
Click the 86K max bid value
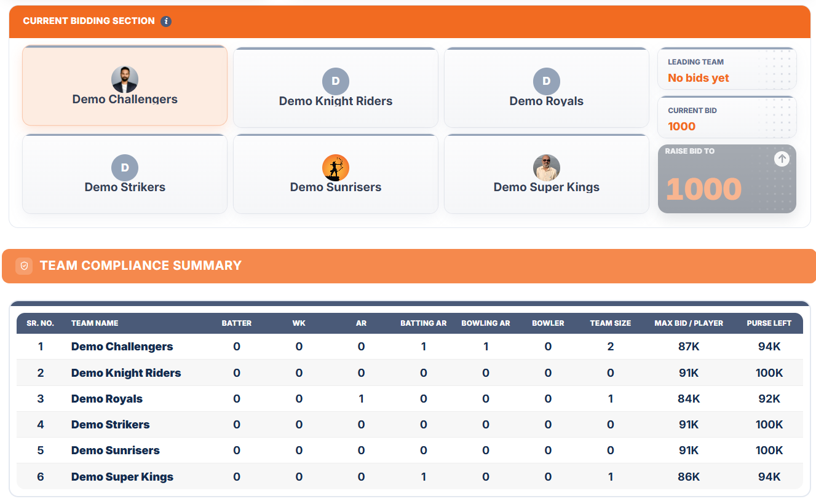(689, 477)
